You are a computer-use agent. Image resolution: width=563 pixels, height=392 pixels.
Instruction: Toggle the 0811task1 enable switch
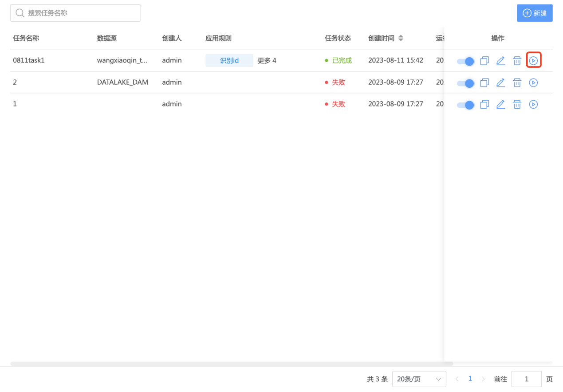465,61
